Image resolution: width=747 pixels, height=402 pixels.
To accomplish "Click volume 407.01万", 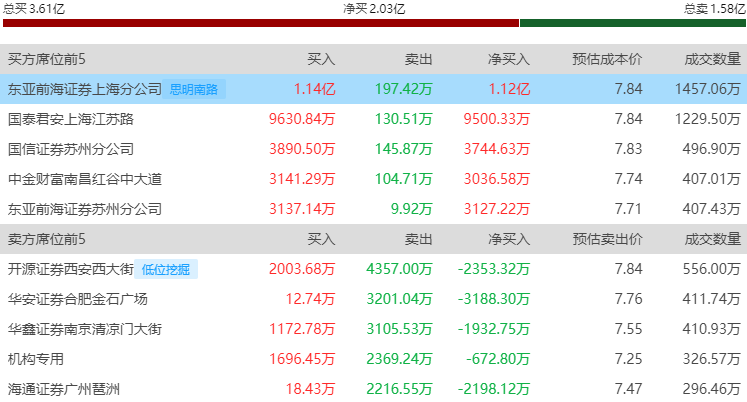I will pyautogui.click(x=711, y=179).
